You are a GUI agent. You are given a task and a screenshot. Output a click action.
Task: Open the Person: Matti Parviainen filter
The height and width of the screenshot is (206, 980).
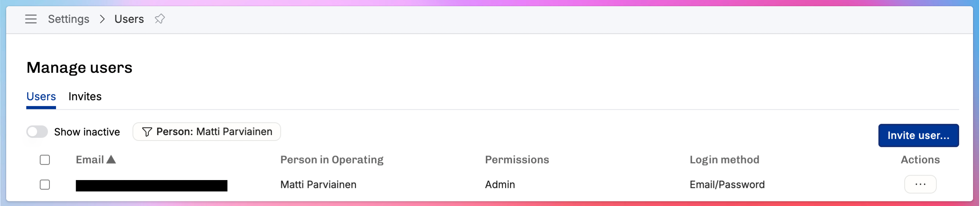(x=207, y=132)
